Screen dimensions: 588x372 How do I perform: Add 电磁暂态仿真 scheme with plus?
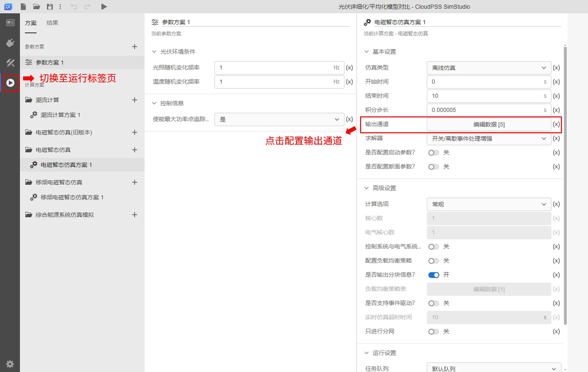coord(134,150)
